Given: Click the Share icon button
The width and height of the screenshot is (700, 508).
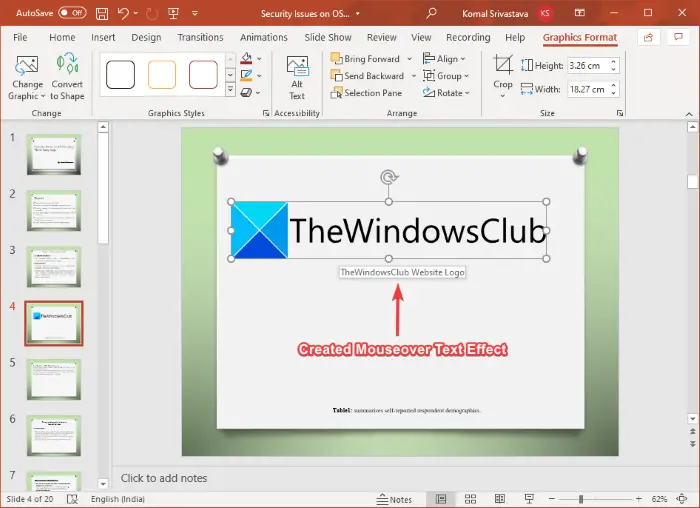Looking at the screenshot, I should tap(648, 37).
